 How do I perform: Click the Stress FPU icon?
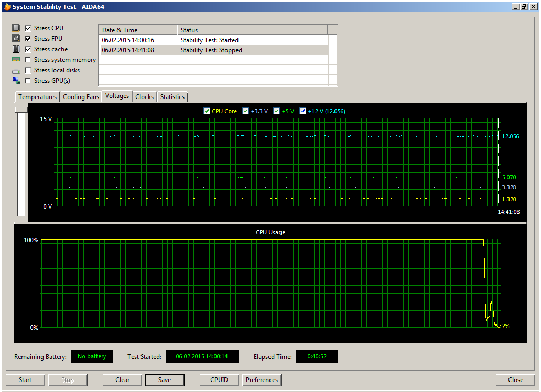[x=16, y=38]
